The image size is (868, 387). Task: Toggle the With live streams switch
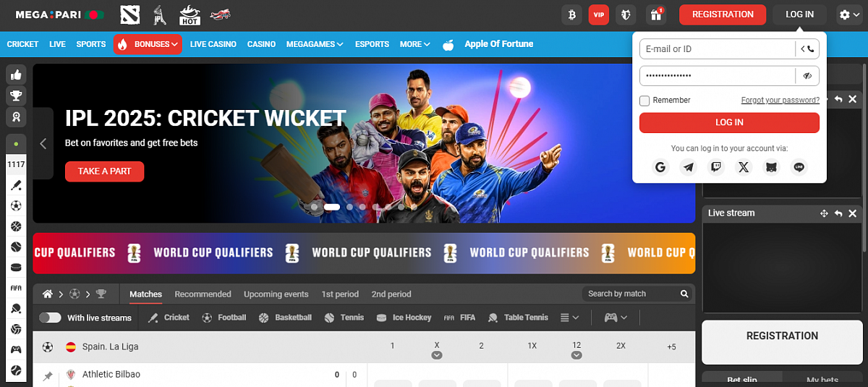[50, 318]
